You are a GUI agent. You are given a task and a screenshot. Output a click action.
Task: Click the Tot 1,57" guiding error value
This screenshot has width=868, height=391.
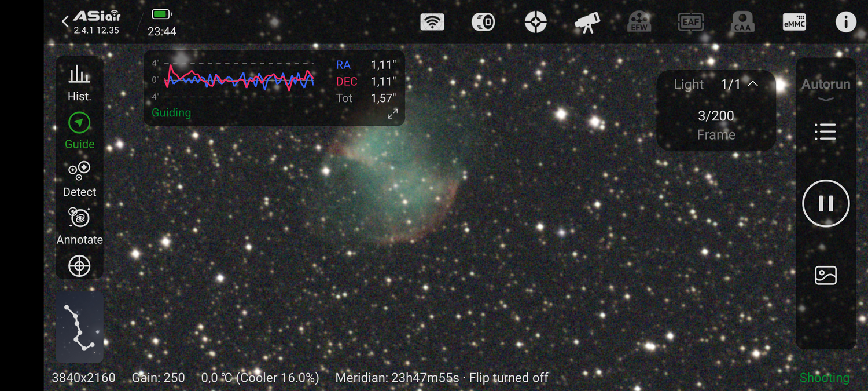pos(383,98)
